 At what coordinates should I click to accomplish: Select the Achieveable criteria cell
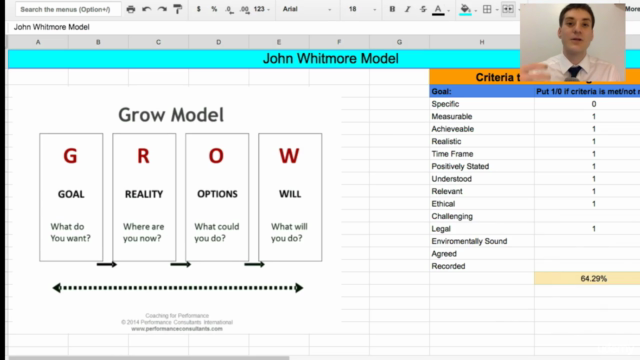(482, 129)
